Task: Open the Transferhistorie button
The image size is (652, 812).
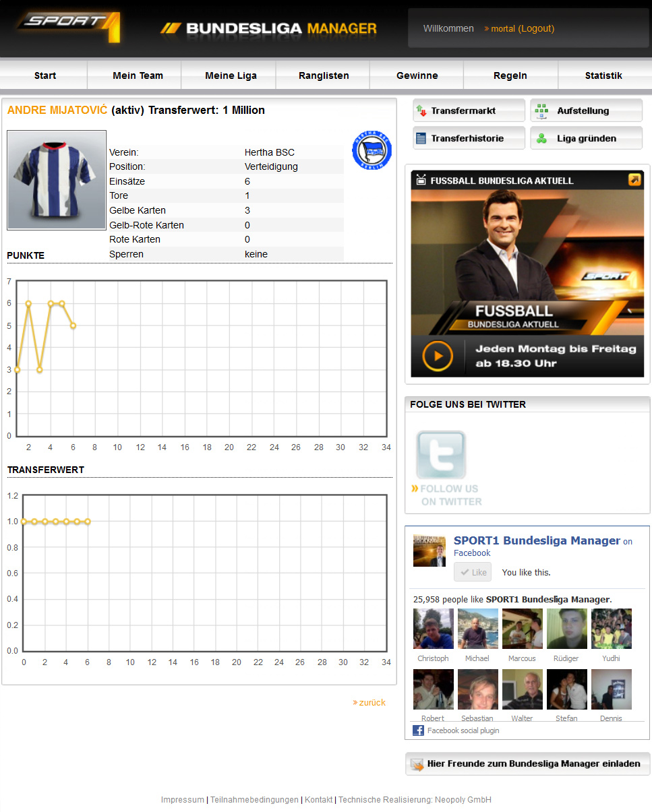Action: click(x=469, y=138)
